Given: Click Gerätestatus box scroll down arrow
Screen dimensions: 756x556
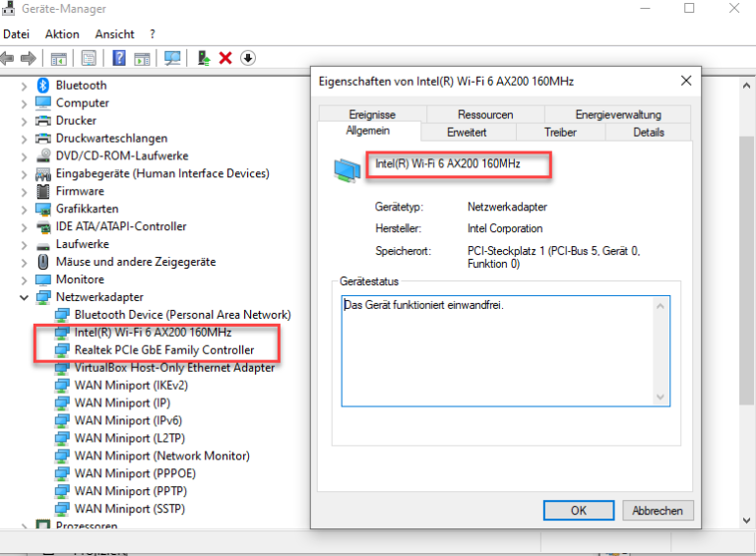Looking at the screenshot, I should click(x=661, y=397).
